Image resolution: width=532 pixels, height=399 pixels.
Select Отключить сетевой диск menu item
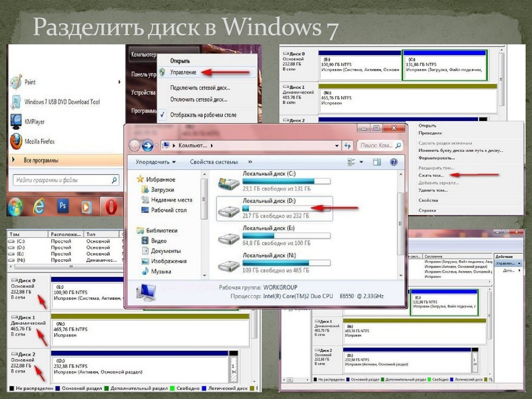point(198,99)
